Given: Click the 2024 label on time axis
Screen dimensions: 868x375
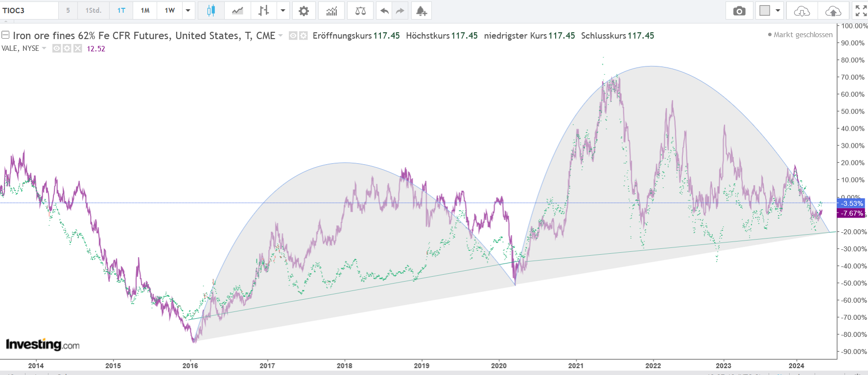Looking at the screenshot, I should click(797, 366).
